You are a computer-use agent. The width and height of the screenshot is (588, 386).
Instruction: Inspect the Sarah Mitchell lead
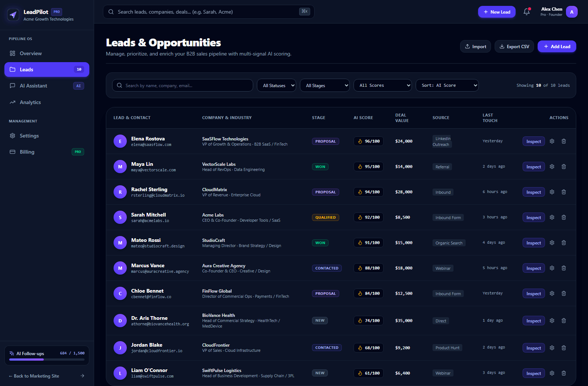pyautogui.click(x=534, y=217)
